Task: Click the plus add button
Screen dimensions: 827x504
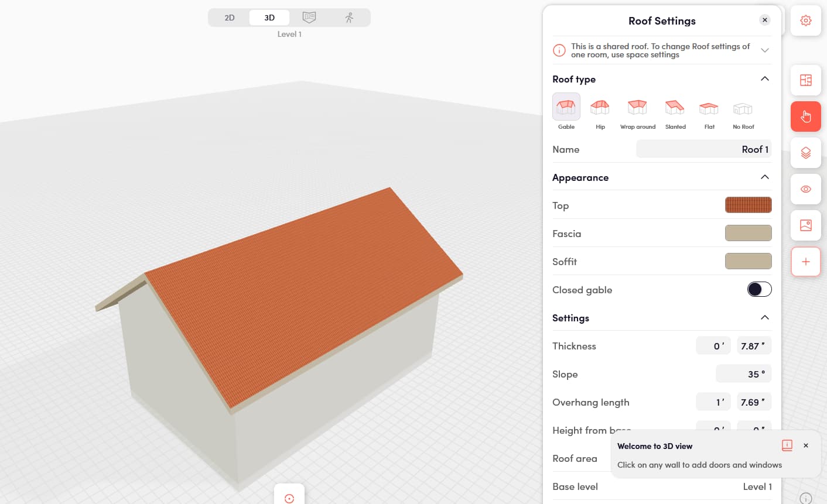Action: (805, 262)
